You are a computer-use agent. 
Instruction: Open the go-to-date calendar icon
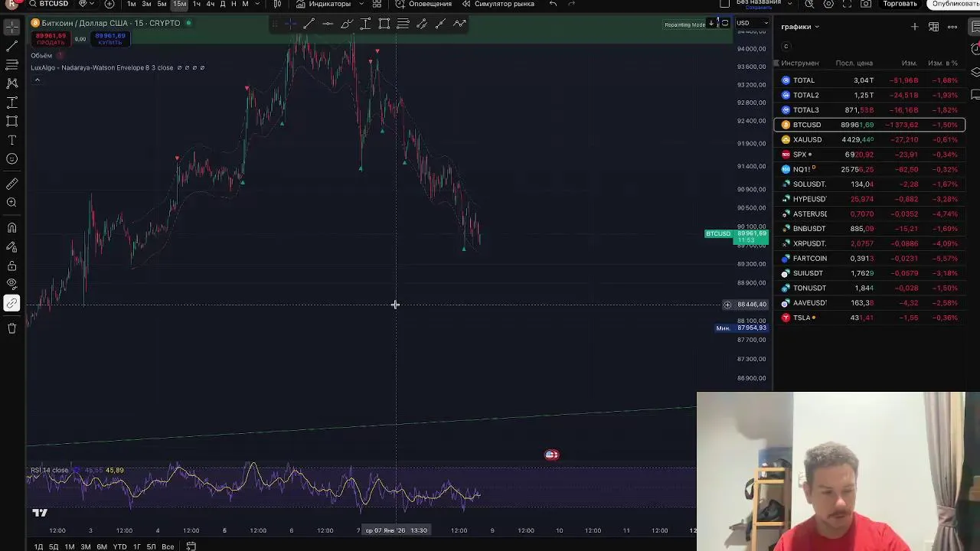coord(191,546)
